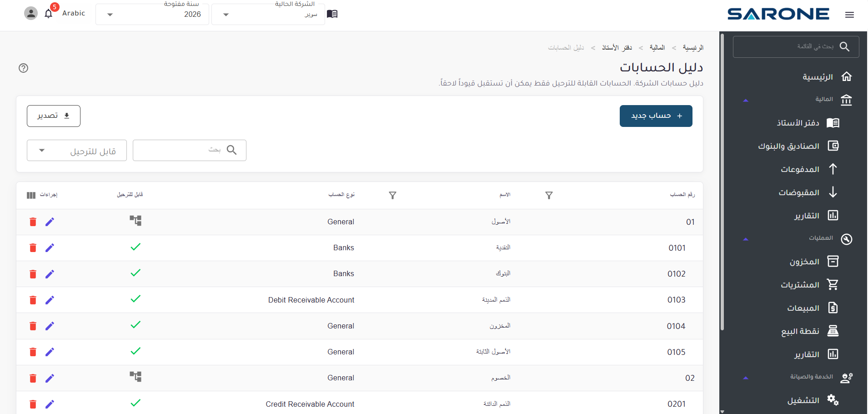Click tree icon in row 02 الخصوم

point(135,377)
